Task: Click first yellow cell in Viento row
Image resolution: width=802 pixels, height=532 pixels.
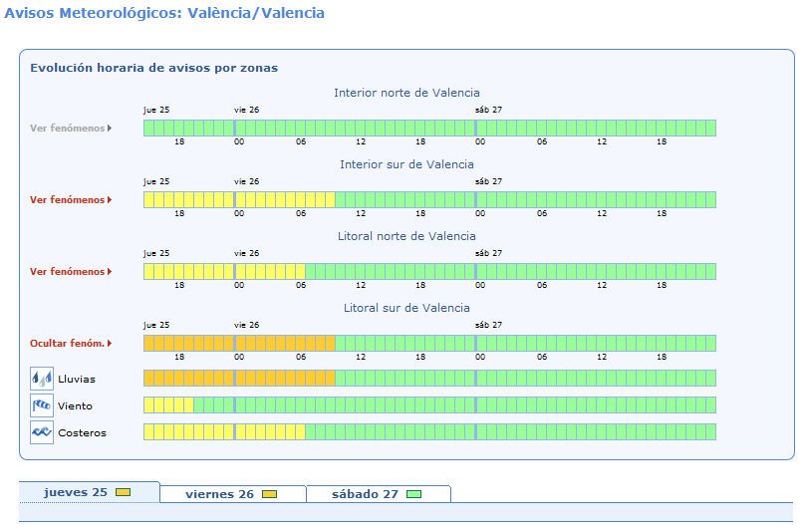Action: pos(148,405)
